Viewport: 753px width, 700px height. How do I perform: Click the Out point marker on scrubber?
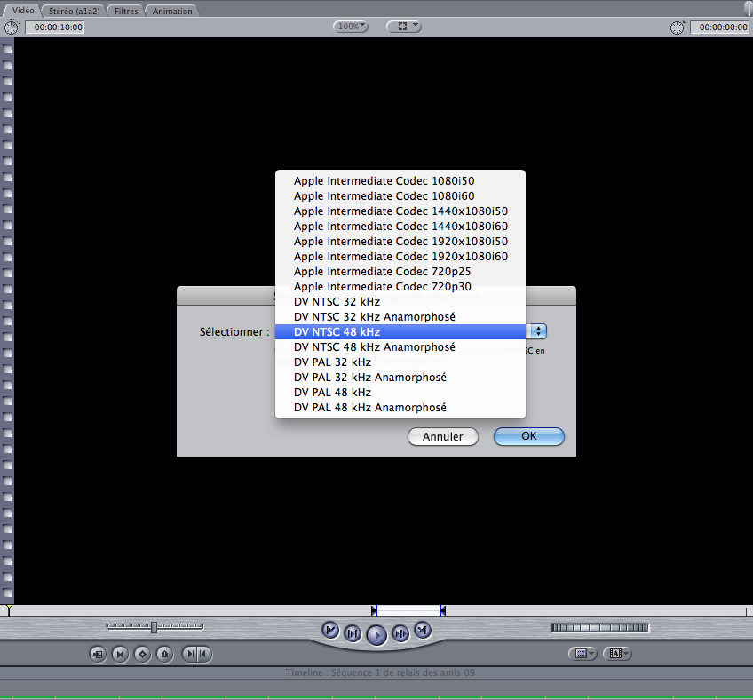[442, 610]
